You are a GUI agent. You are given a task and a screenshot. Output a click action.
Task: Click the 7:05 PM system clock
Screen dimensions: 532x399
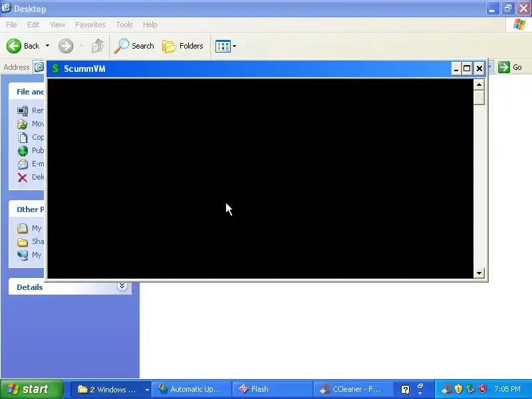(x=507, y=389)
